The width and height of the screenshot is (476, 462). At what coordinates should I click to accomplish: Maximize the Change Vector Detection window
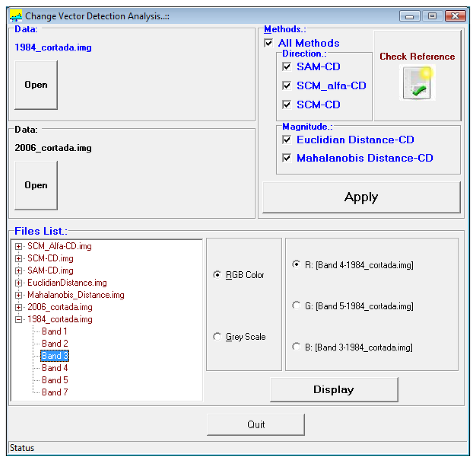(x=432, y=16)
